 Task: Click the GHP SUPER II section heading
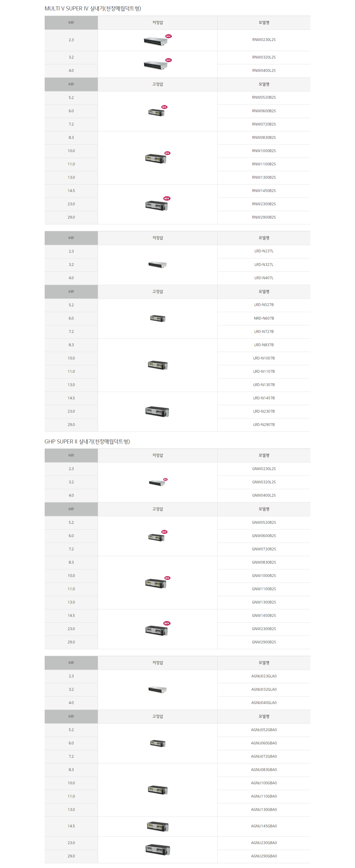point(87,441)
